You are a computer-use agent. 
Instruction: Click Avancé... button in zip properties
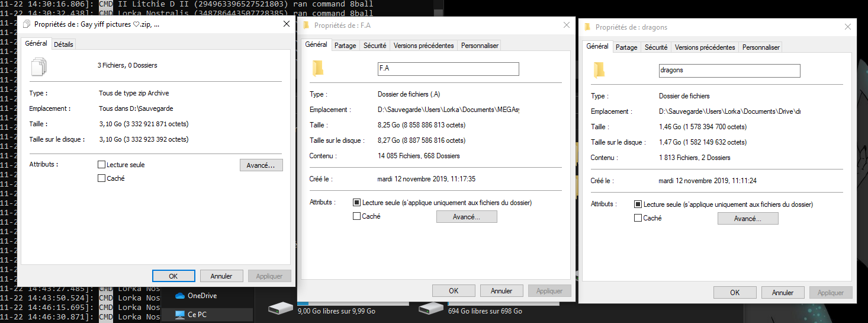(261, 165)
